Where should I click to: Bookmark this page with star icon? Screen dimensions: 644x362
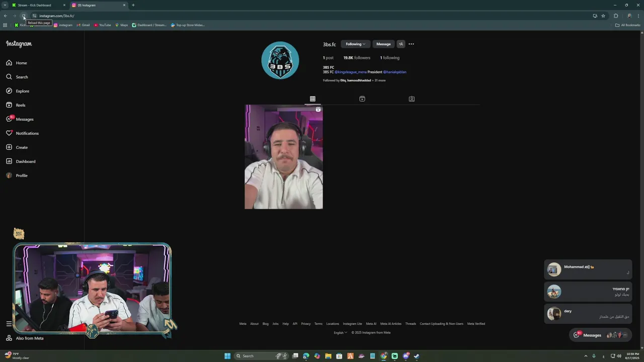coord(603,16)
